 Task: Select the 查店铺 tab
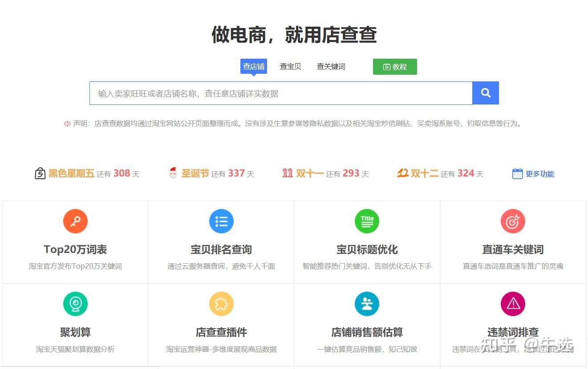click(x=254, y=66)
